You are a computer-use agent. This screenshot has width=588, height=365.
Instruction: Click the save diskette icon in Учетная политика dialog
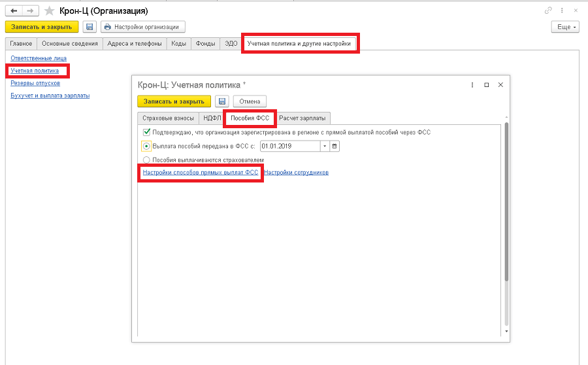[222, 101]
